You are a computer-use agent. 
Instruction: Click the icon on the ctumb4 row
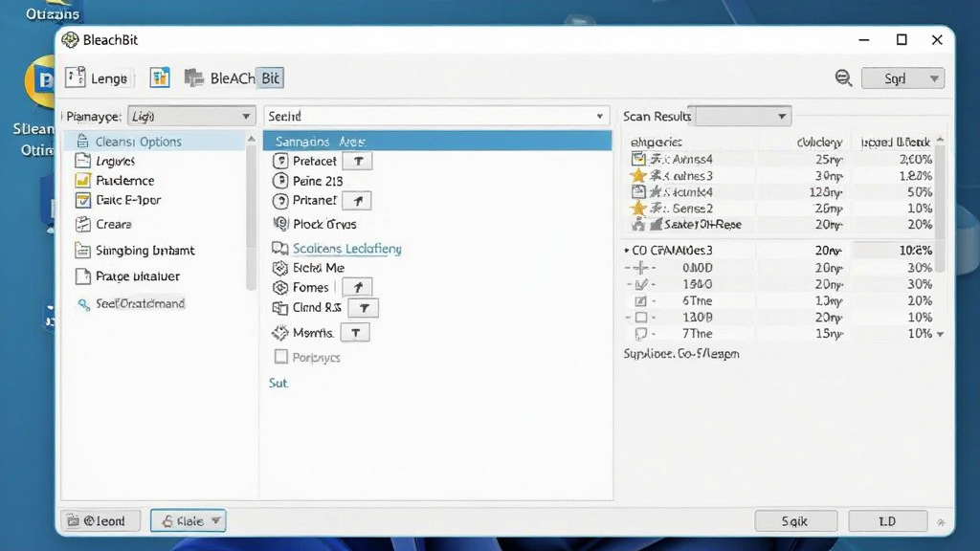pyautogui.click(x=638, y=191)
